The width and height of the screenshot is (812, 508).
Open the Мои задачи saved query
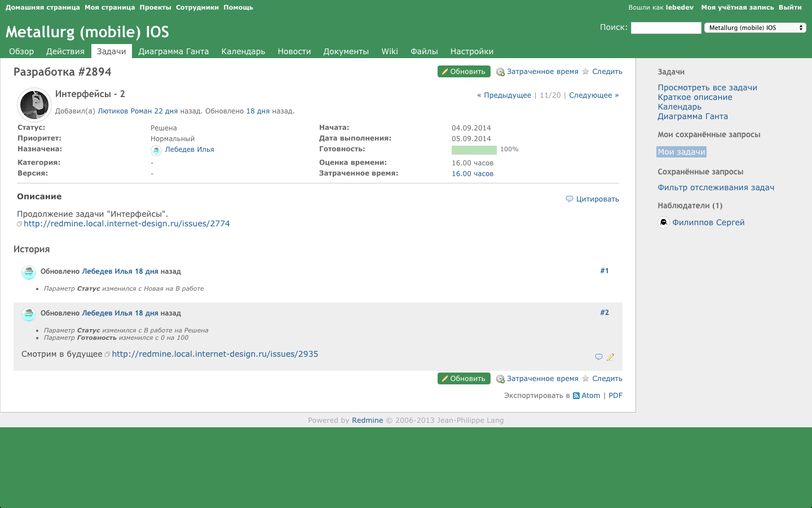click(681, 152)
